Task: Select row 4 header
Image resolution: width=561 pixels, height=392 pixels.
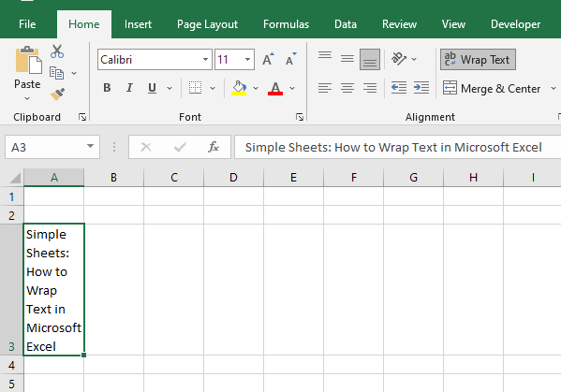Action: click(x=12, y=365)
